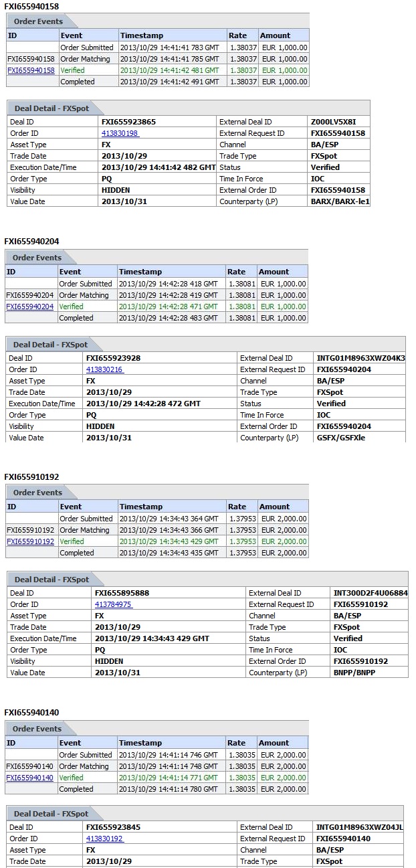Click Rate column header in FXI655940204 events table
Viewport: 416px width, 868px height.
(x=237, y=272)
